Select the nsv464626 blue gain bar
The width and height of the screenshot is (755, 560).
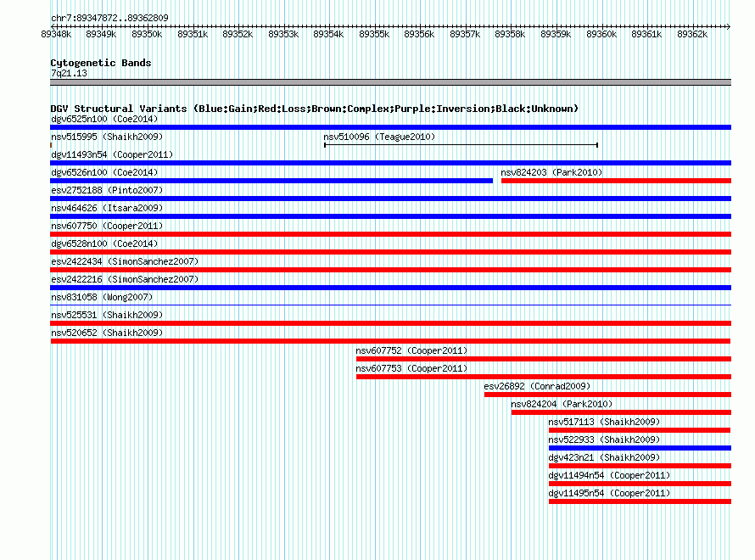(x=390, y=216)
